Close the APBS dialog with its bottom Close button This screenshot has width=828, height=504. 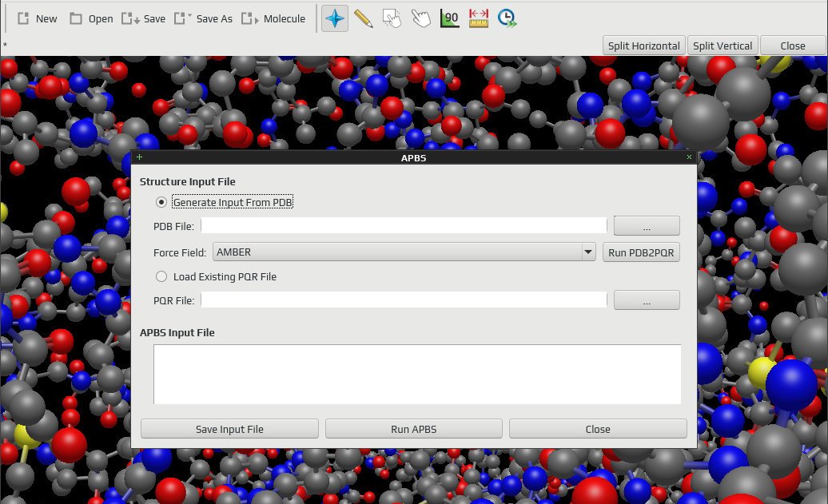point(598,429)
